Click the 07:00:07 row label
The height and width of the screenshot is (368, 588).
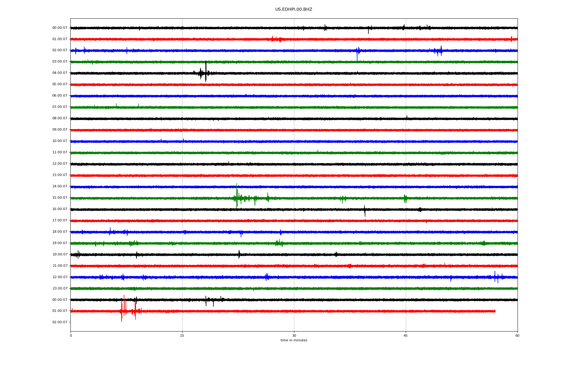coord(60,107)
